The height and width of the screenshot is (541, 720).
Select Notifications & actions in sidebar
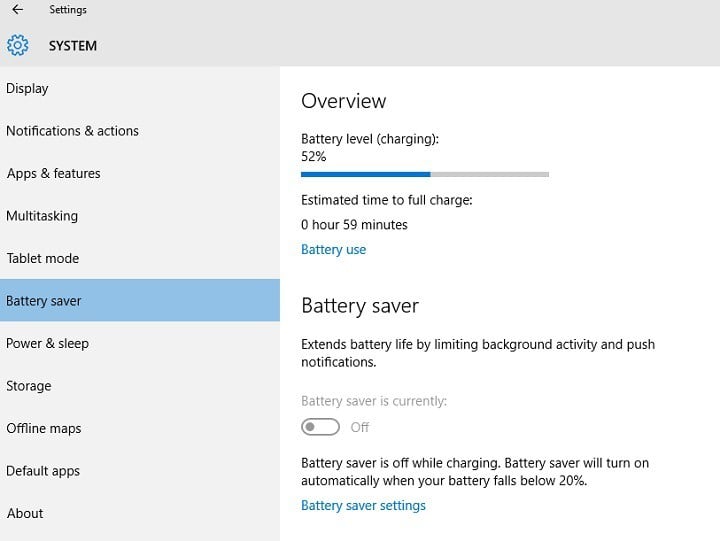pos(140,131)
